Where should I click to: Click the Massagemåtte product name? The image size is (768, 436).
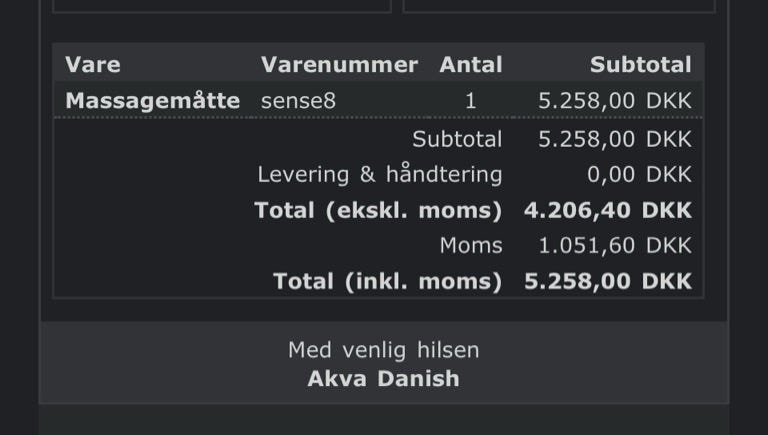click(152, 101)
